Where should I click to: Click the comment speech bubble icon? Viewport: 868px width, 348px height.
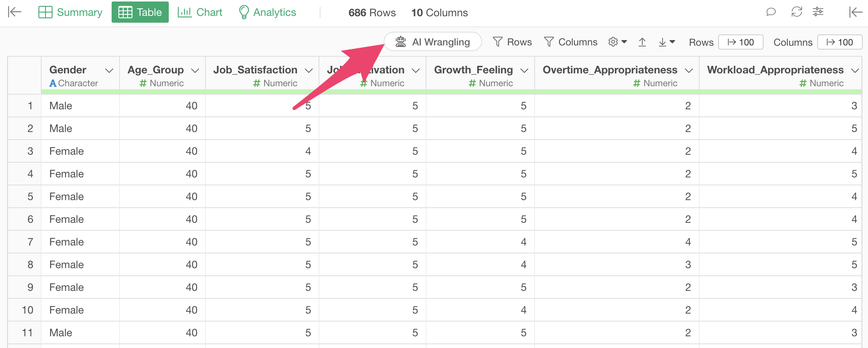pos(771,12)
